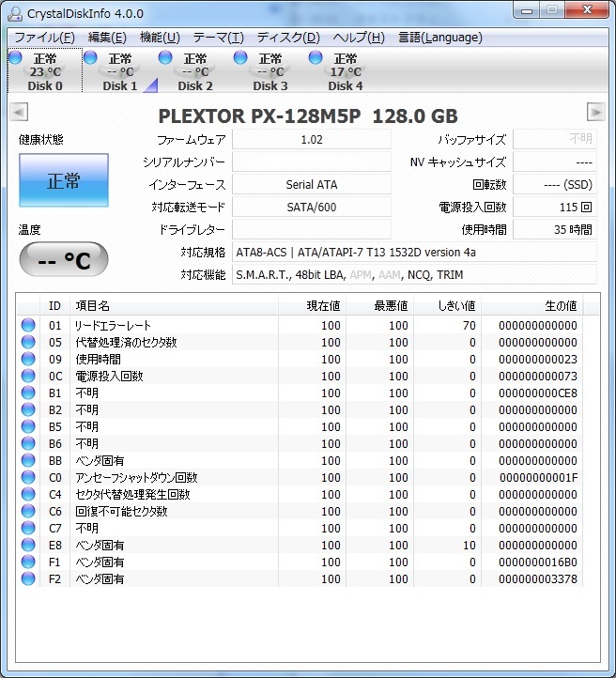Click status orb of row B2
The height and width of the screenshot is (678, 616).
coord(28,409)
